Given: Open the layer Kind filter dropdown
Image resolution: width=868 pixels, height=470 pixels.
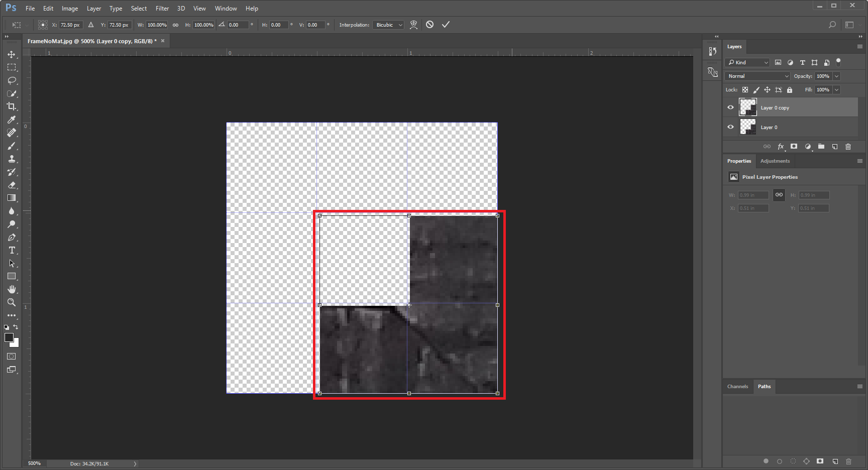Looking at the screenshot, I should pos(747,62).
